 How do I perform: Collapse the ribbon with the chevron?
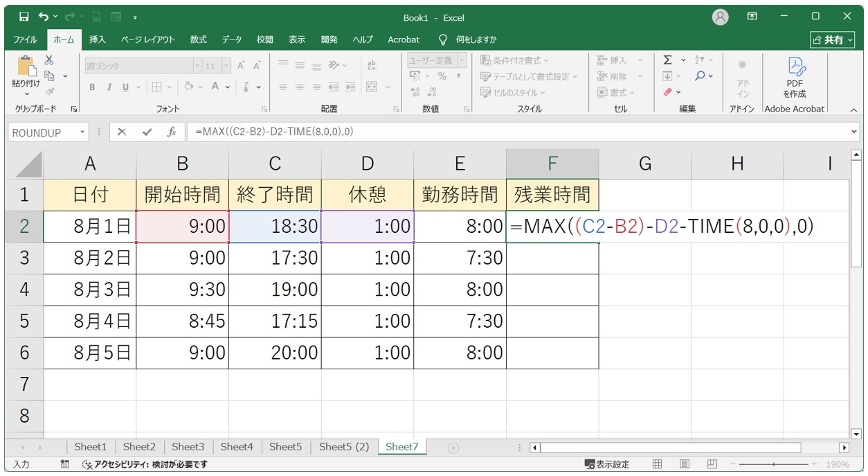(x=853, y=109)
